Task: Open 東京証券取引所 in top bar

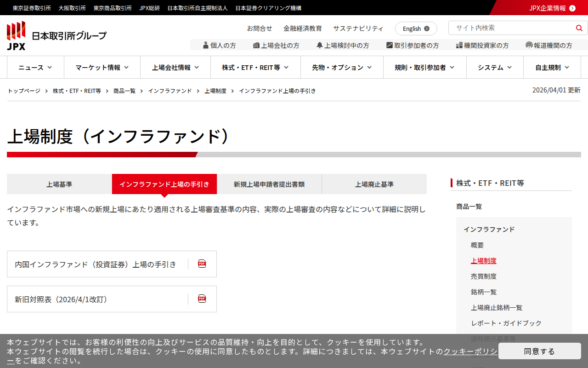Action: 32,8
